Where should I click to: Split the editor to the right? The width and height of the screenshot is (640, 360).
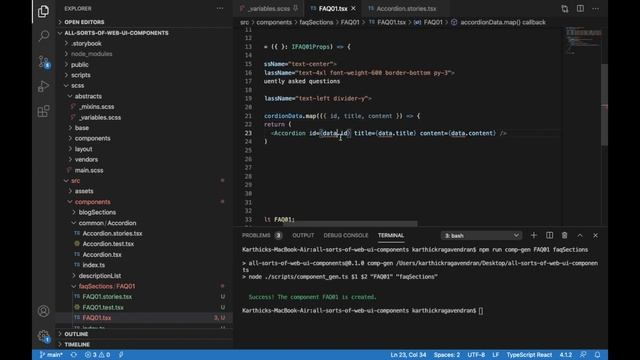click(x=580, y=9)
